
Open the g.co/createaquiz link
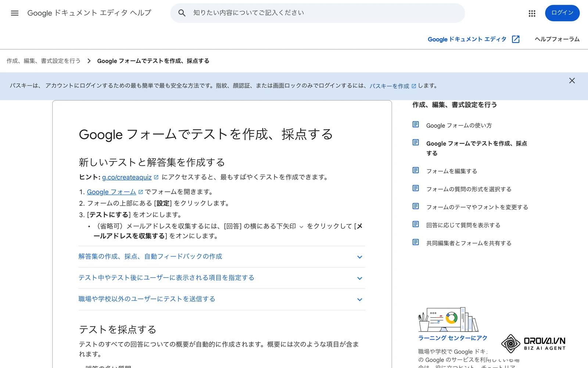127,177
